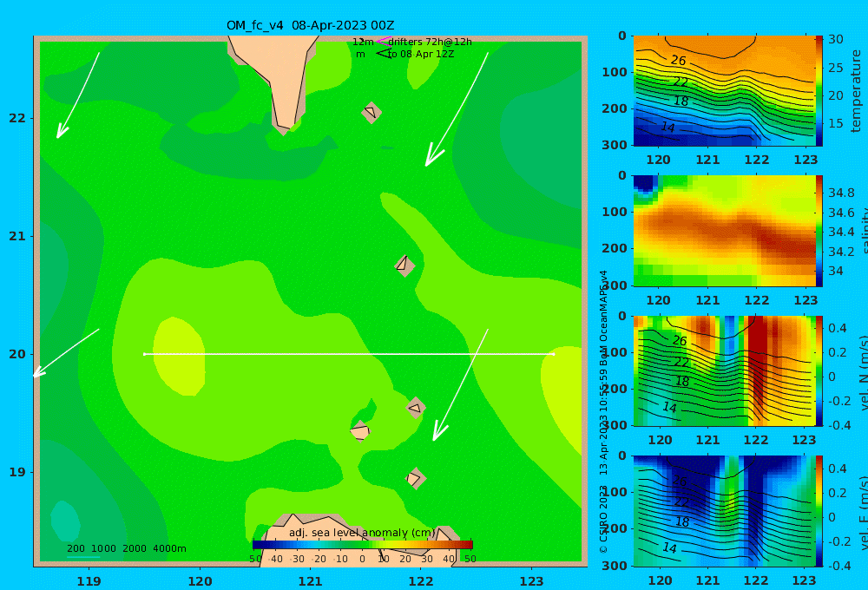The width and height of the screenshot is (868, 590).
Task: Click the island icon near 19N 122E
Action: pos(415,478)
